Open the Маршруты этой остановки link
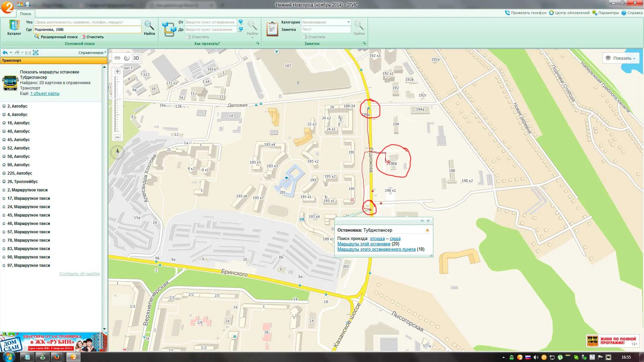Image resolution: width=644 pixels, height=362 pixels. point(364,244)
